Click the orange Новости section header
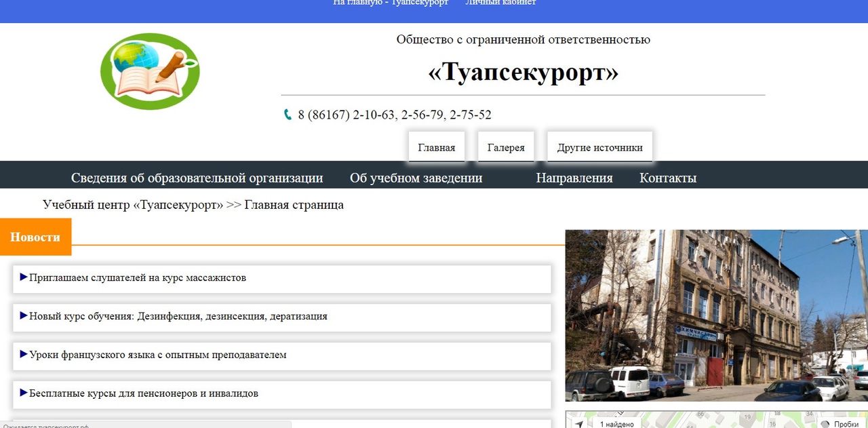The image size is (868, 428). click(35, 237)
